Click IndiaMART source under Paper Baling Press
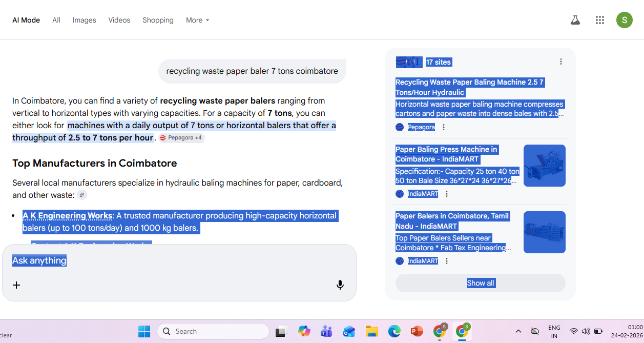The width and height of the screenshot is (644, 343). (423, 194)
